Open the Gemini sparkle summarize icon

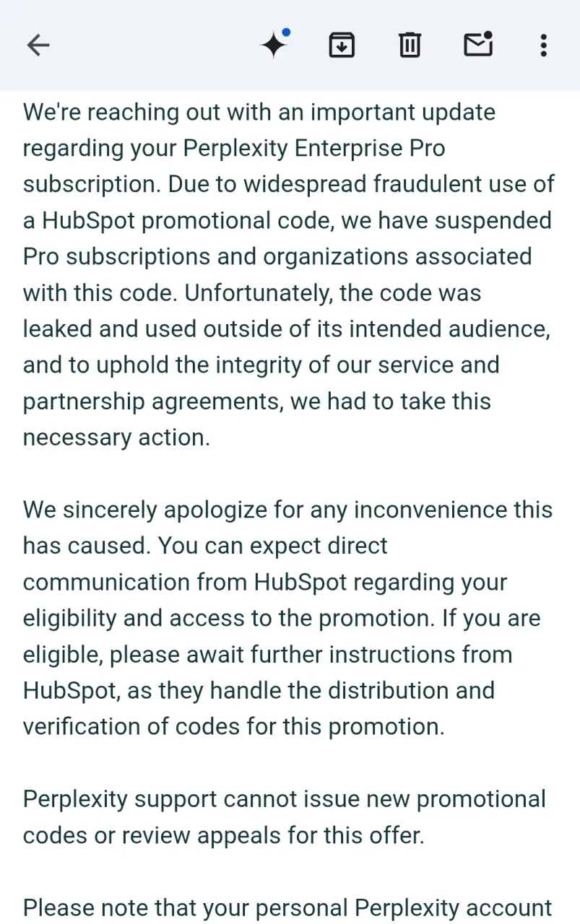[274, 45]
